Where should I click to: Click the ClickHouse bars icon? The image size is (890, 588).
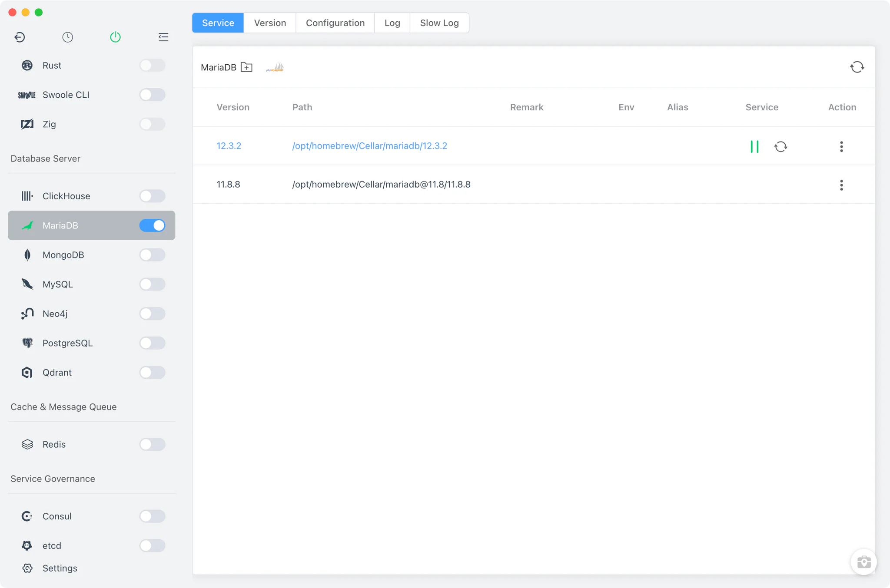[x=27, y=196]
